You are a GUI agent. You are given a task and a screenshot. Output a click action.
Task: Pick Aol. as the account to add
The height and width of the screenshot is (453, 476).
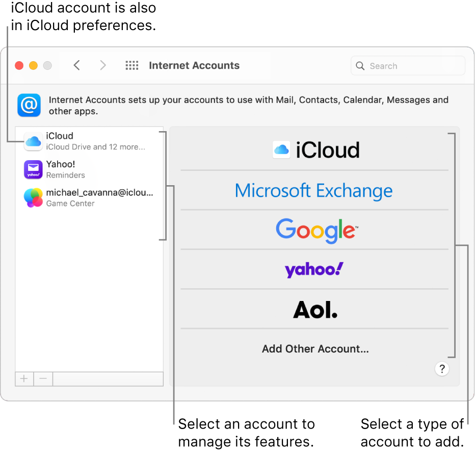point(314,309)
